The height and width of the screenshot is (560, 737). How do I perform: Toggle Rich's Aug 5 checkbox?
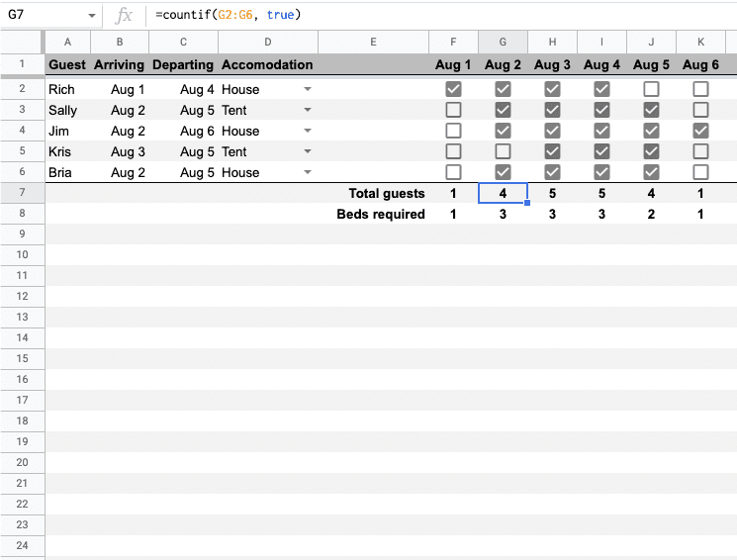coord(651,89)
